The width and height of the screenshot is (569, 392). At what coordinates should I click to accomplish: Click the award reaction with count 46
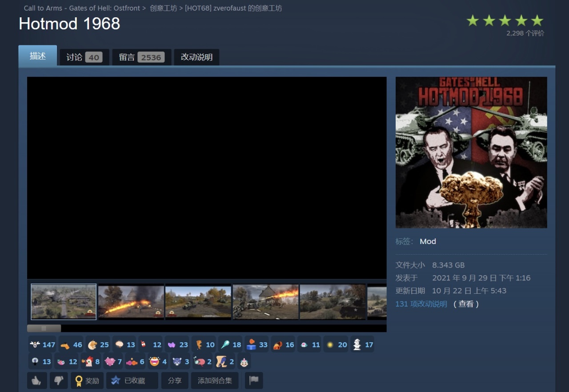pyautogui.click(x=72, y=344)
